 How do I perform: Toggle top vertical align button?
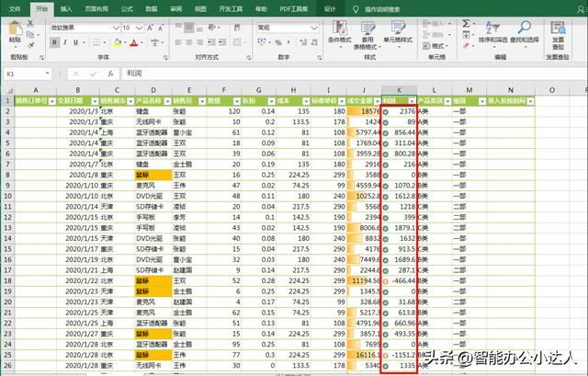pos(178,27)
